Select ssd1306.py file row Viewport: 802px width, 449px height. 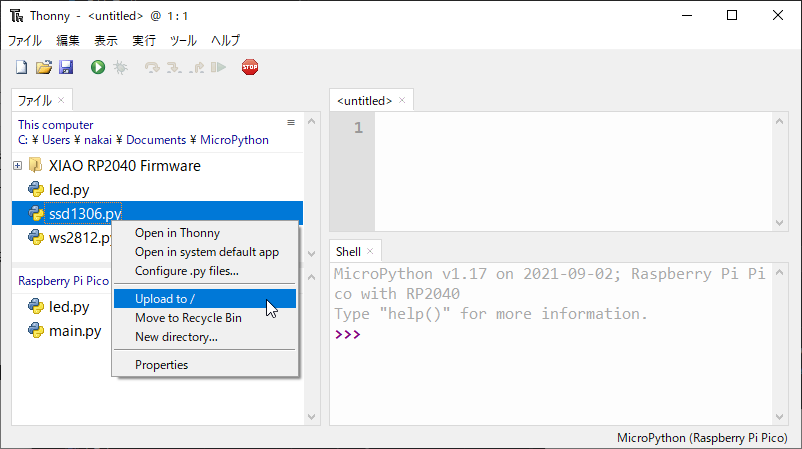click(157, 213)
